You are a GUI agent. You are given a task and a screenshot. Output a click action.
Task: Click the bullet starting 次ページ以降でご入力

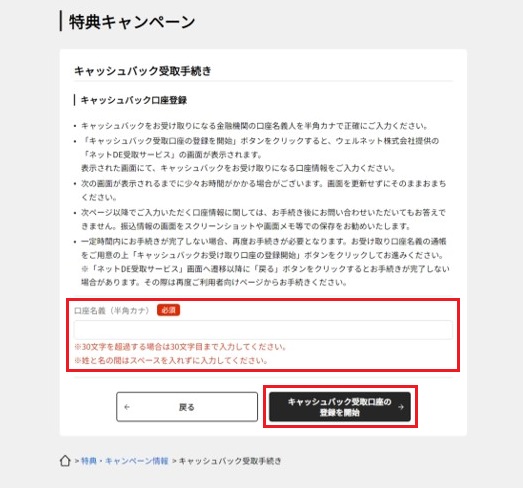click(264, 219)
